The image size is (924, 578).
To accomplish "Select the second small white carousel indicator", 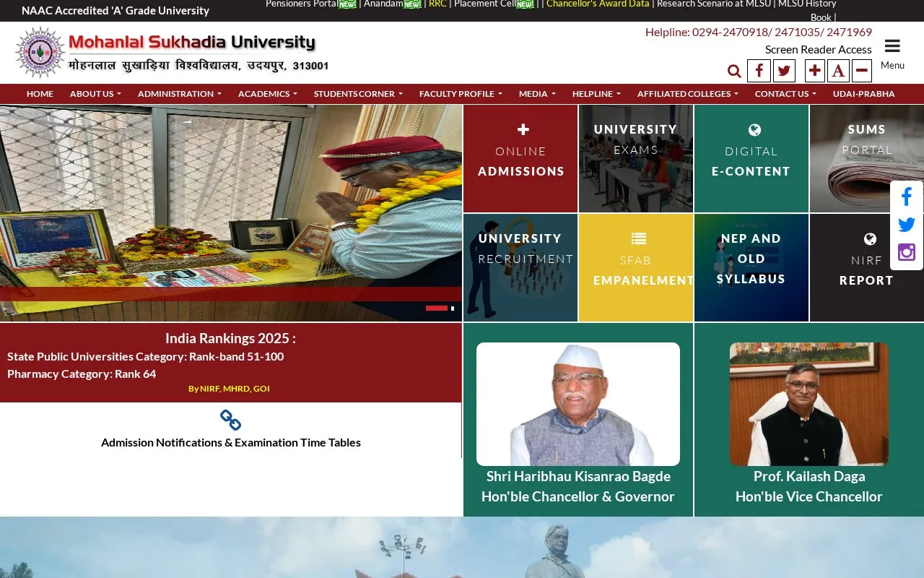I will 453,308.
